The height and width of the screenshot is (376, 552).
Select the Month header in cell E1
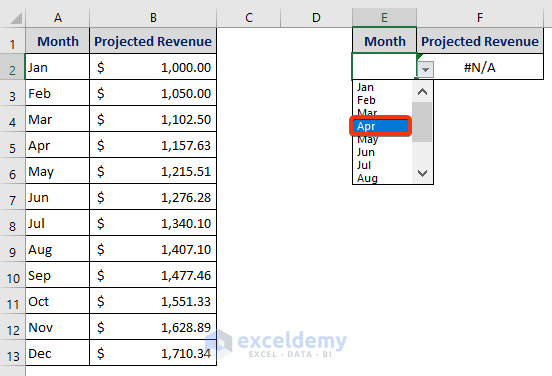click(x=384, y=41)
